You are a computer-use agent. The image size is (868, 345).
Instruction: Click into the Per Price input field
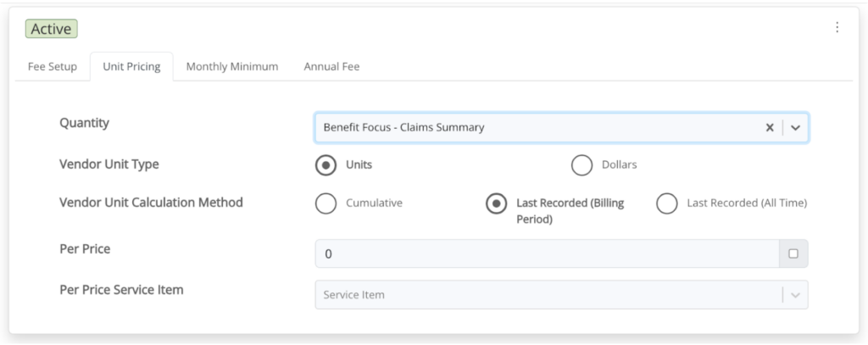pyautogui.click(x=542, y=253)
